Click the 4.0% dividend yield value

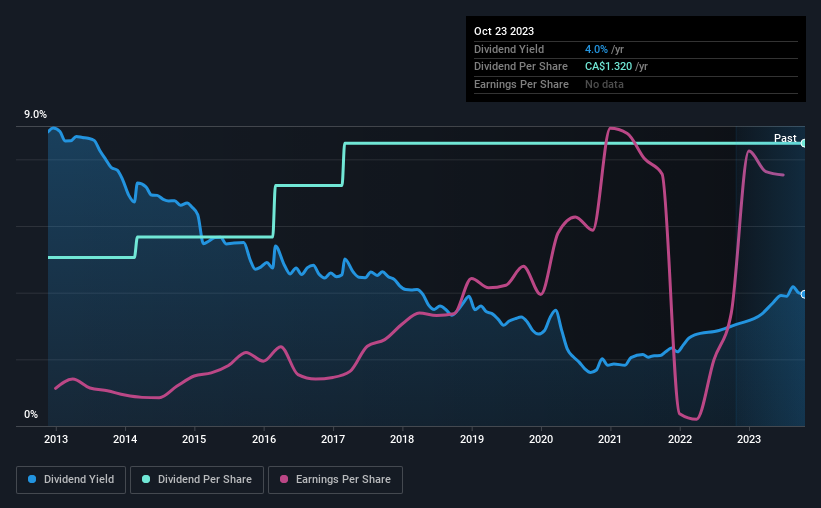point(596,49)
